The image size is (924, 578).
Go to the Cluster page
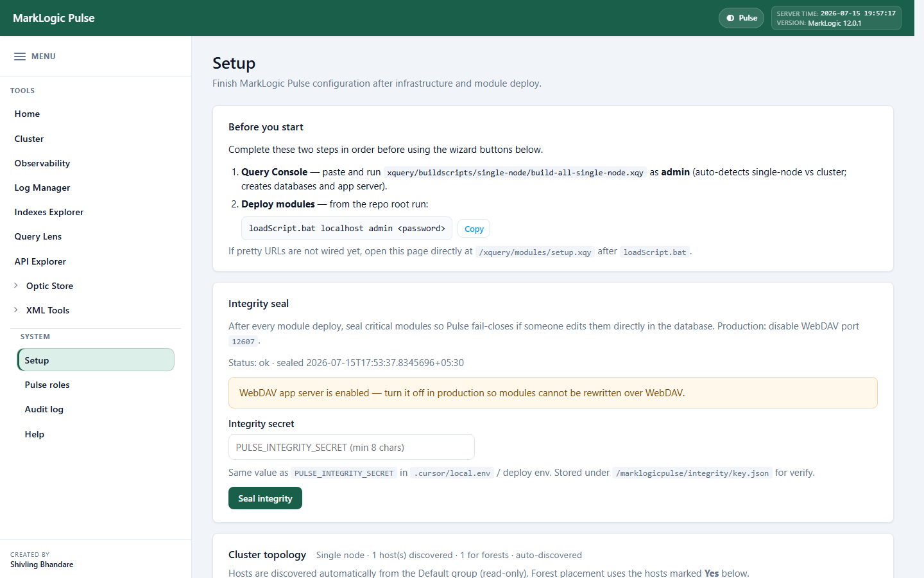(x=29, y=139)
